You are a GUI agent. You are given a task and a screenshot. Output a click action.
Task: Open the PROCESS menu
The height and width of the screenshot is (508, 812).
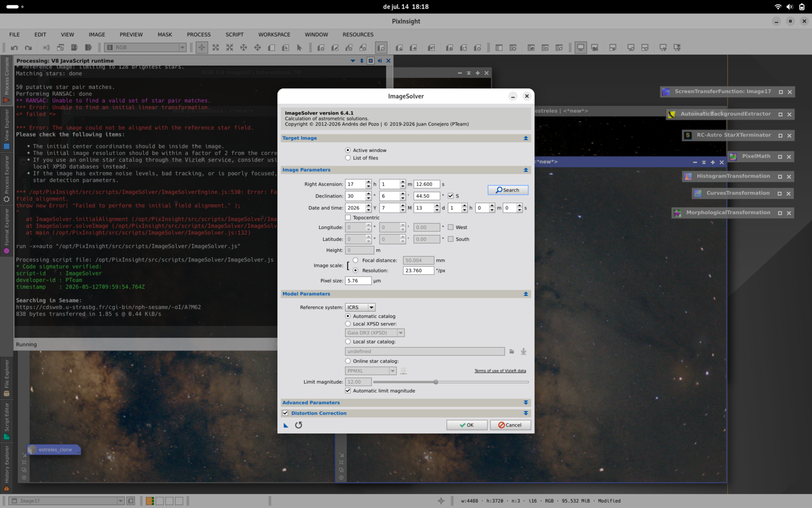click(199, 34)
